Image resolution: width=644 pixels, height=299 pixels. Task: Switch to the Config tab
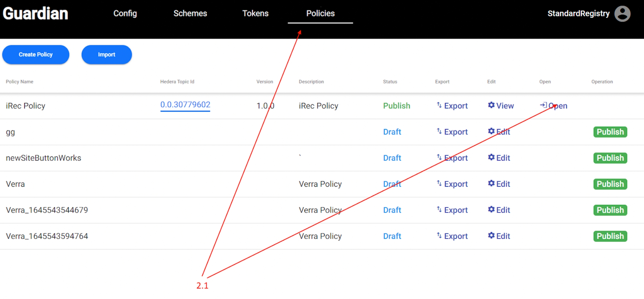pyautogui.click(x=125, y=13)
